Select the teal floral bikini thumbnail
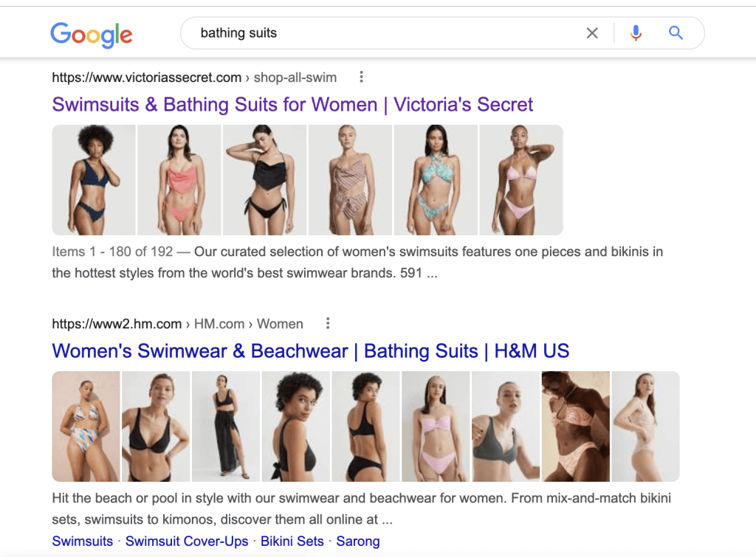The width and height of the screenshot is (756, 557). [436, 180]
